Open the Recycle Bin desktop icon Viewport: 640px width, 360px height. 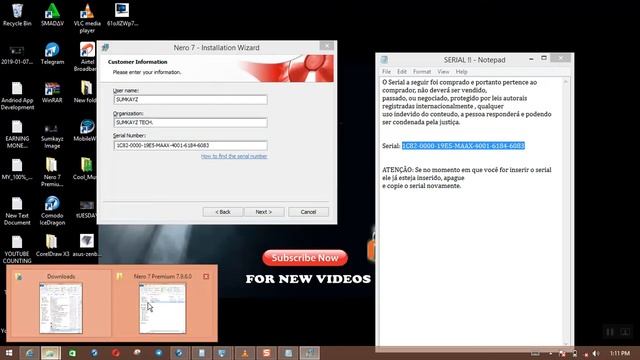click(17, 15)
